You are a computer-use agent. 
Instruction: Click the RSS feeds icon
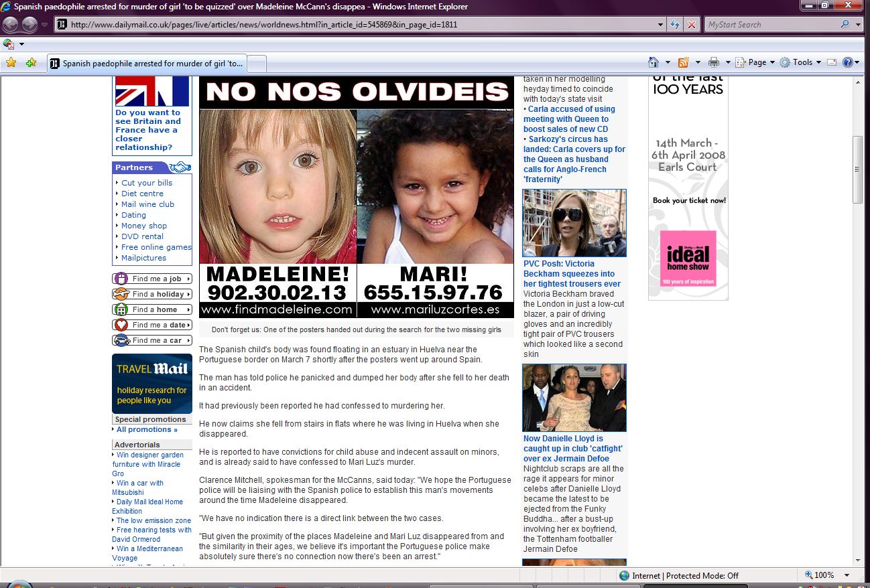click(683, 62)
